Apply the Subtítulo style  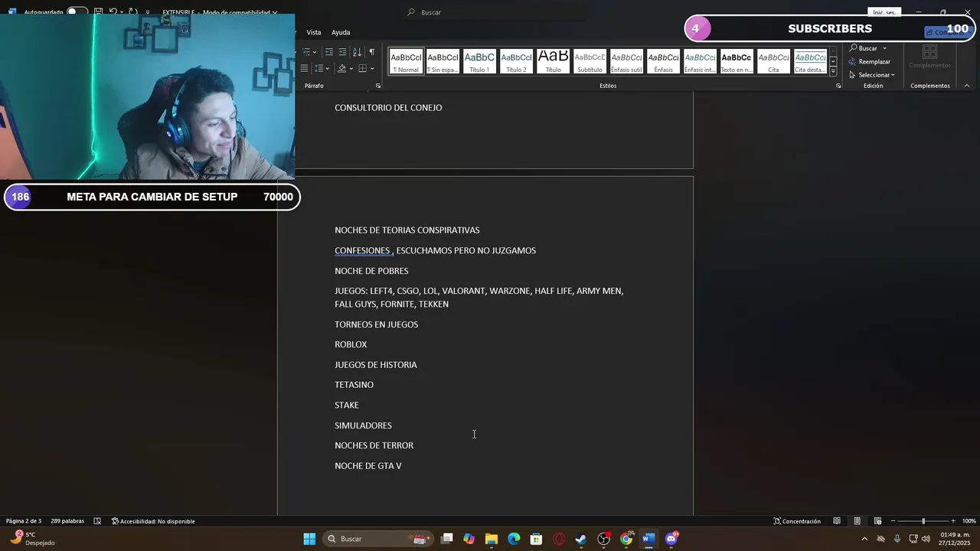coord(590,61)
